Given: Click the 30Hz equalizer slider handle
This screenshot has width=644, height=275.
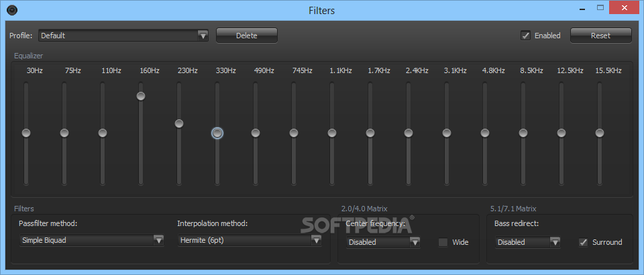Looking at the screenshot, I should click(26, 133).
